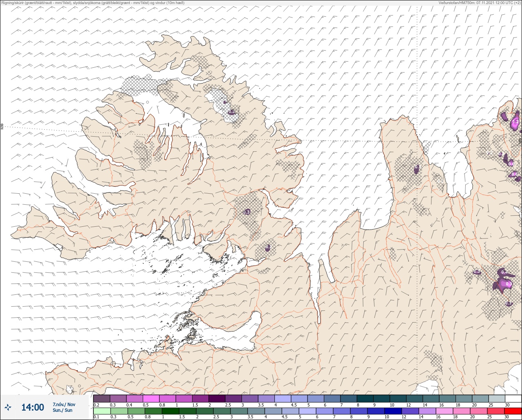Click the 'Rigning/skúrir' map title header
This screenshot has width=522, height=420.
click(x=93, y=2)
